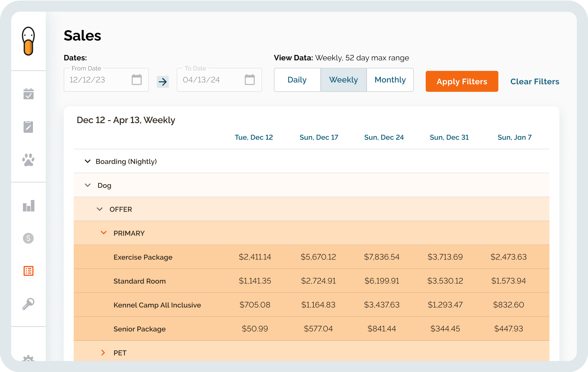588x372 pixels.
Task: Select the Exercise Package row label
Action: pos(143,257)
